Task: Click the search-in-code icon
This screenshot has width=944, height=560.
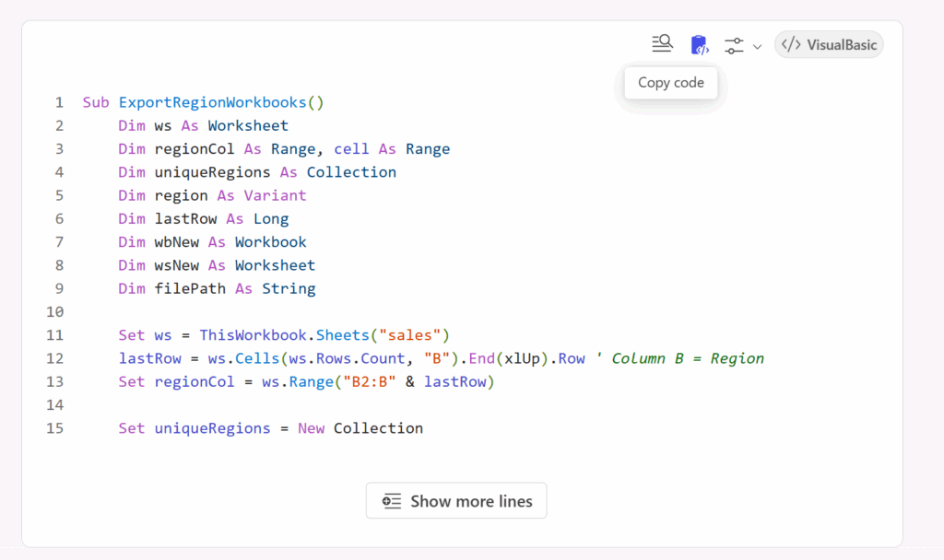Action: point(662,43)
